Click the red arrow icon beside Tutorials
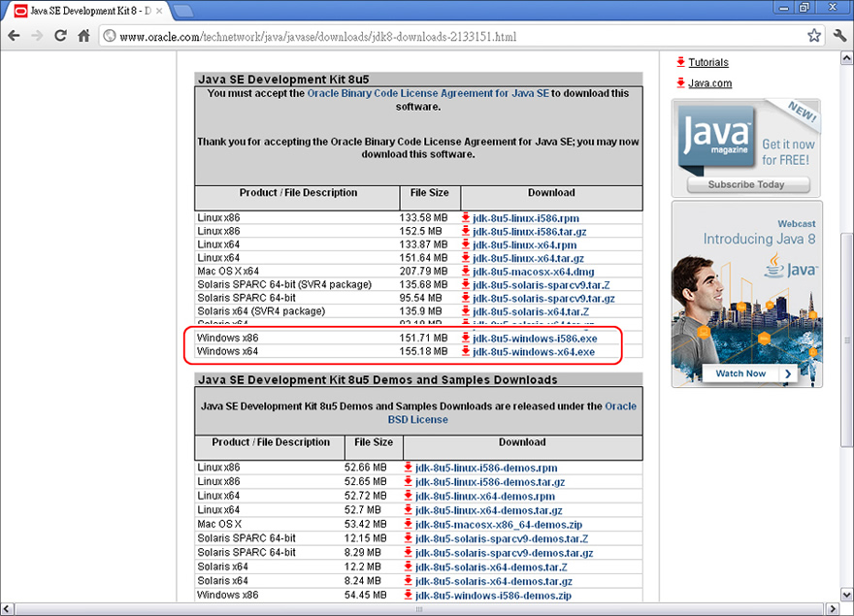This screenshot has width=854, height=616. 680,62
